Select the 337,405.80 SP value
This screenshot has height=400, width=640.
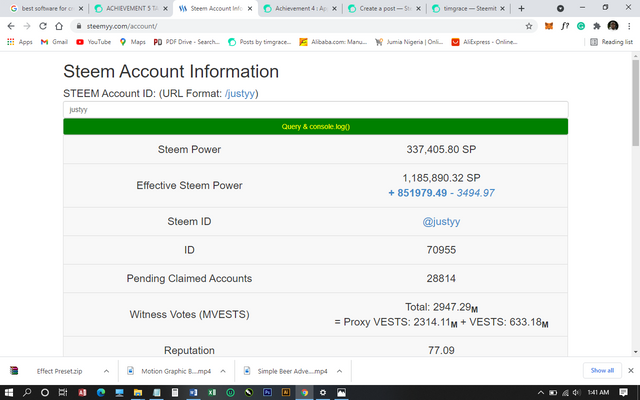[441, 149]
